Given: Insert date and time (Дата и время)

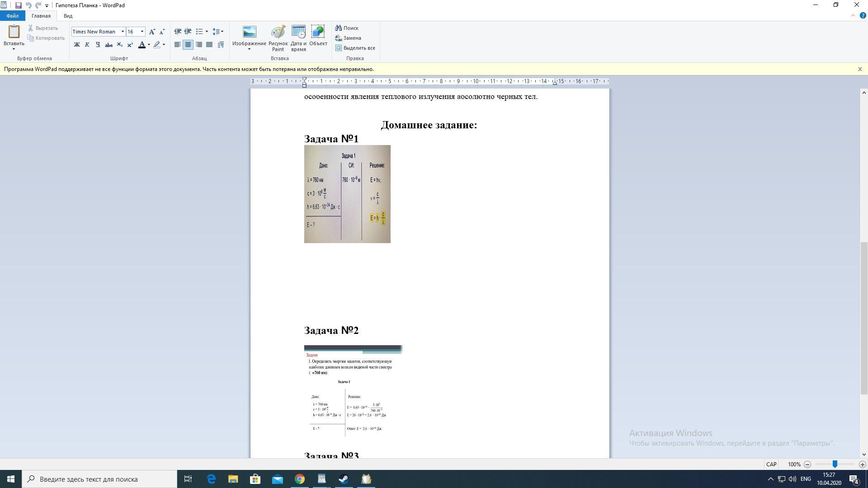Looking at the screenshot, I should (298, 38).
